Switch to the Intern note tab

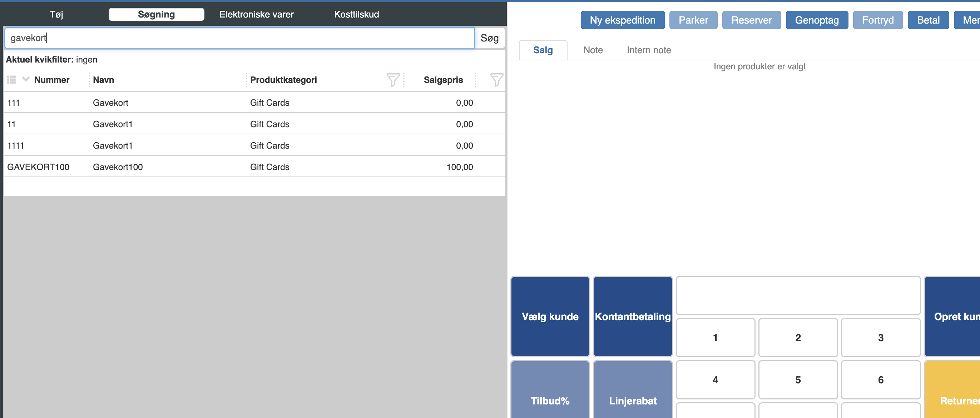(x=649, y=50)
